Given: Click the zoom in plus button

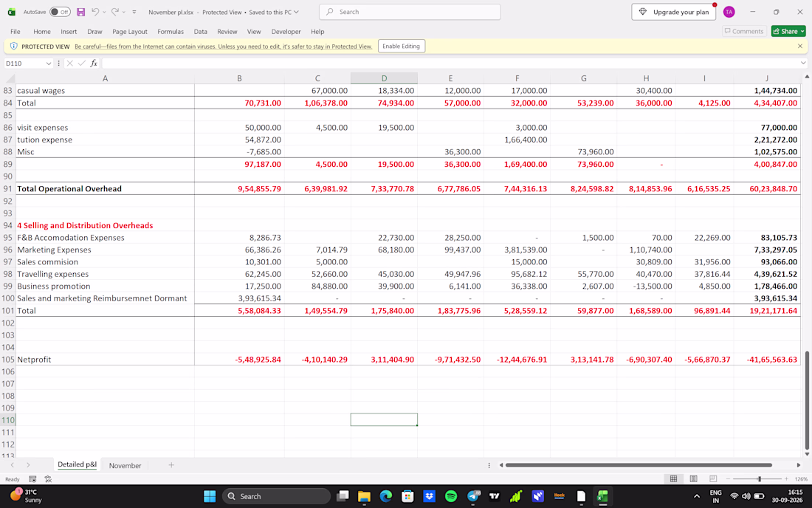Looking at the screenshot, I should (786, 479).
